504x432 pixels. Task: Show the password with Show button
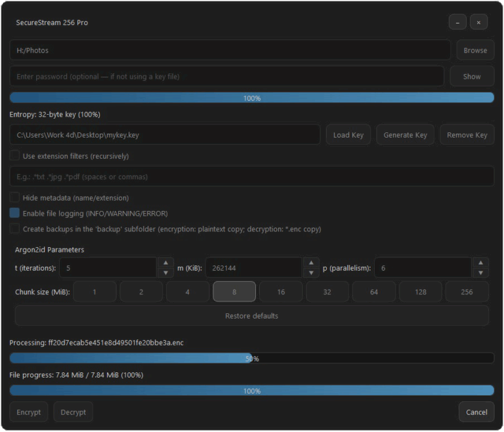click(472, 77)
